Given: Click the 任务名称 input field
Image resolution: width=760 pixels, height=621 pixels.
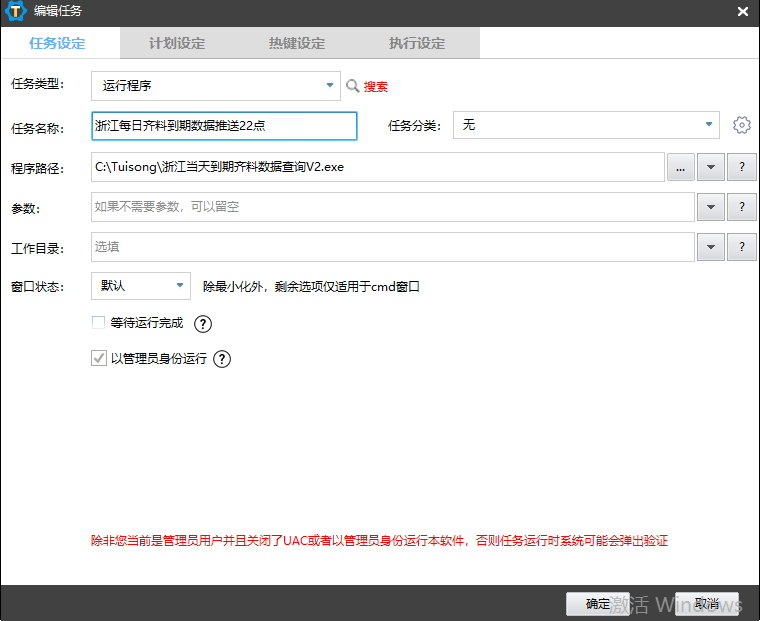Looking at the screenshot, I should (x=223, y=126).
